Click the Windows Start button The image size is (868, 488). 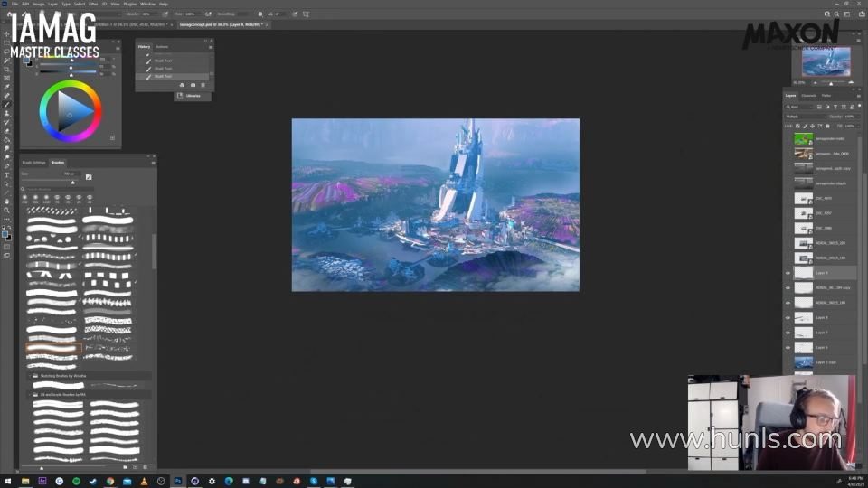click(8, 482)
